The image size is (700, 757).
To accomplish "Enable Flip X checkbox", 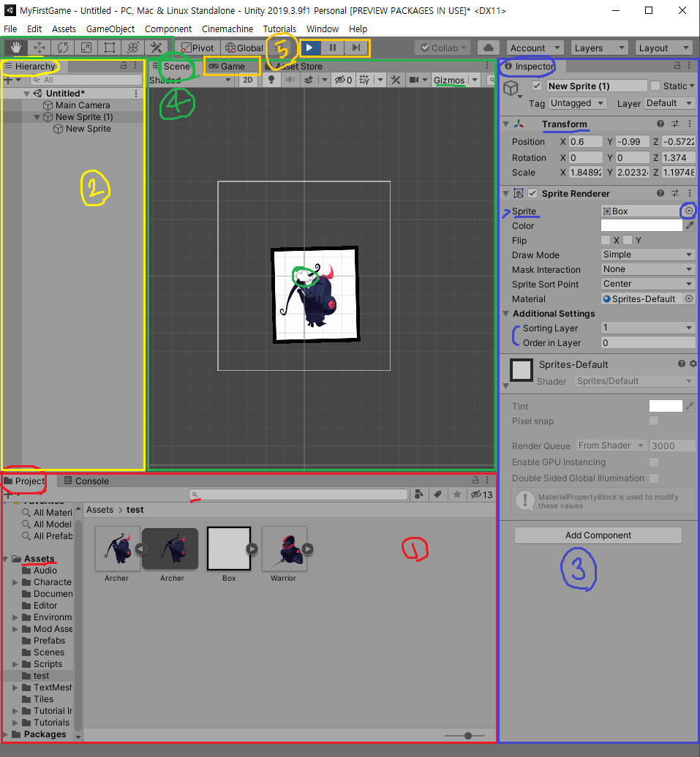I will pos(606,240).
